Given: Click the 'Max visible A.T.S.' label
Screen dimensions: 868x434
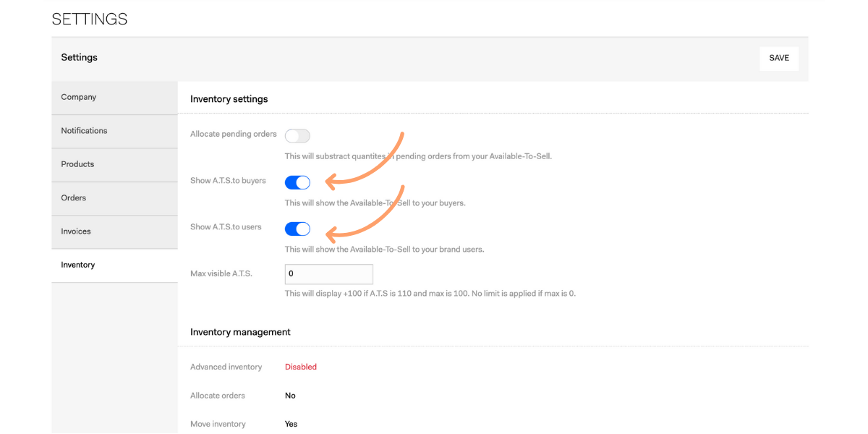Looking at the screenshot, I should 221,273.
